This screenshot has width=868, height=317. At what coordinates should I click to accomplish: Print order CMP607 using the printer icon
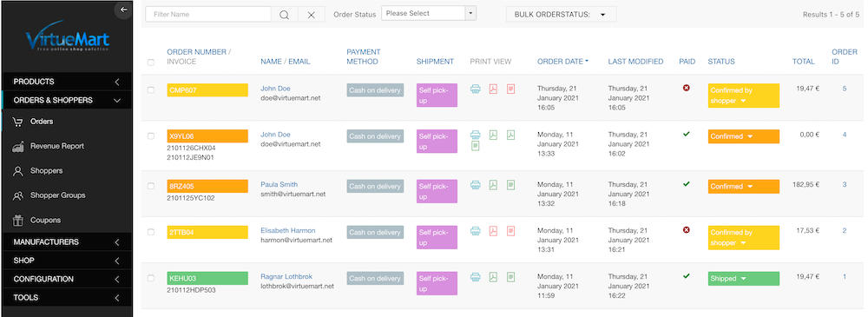coord(475,89)
